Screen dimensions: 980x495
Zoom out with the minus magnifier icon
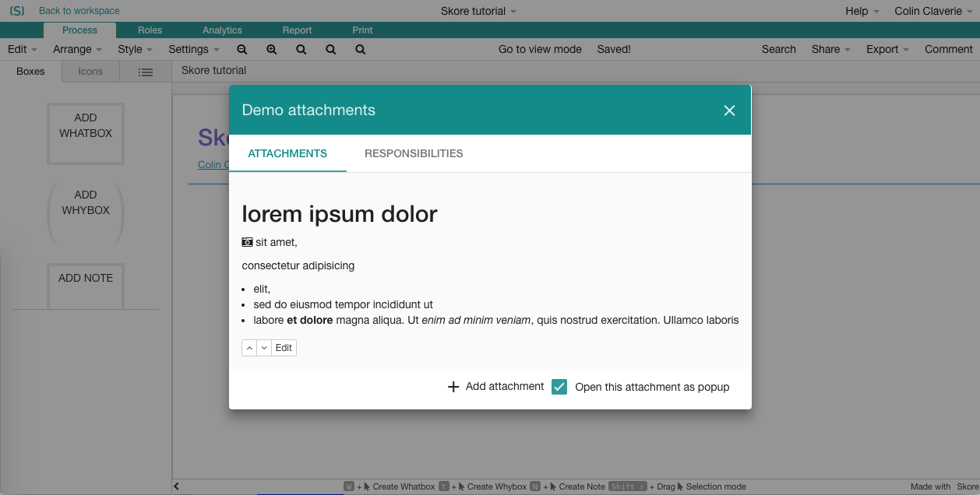pyautogui.click(x=242, y=49)
